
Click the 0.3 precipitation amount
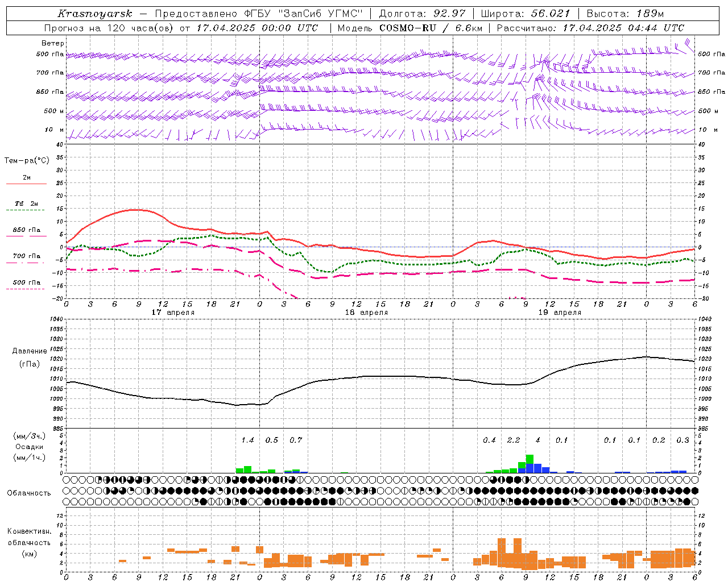[x=682, y=440]
